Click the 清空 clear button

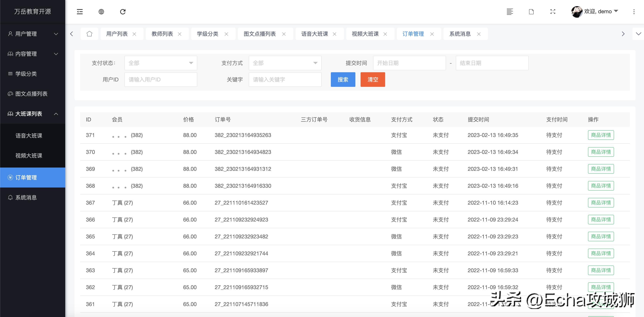pyautogui.click(x=372, y=79)
